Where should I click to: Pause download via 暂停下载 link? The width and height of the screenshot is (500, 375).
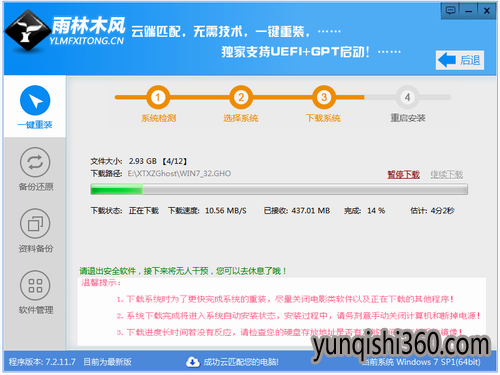pyautogui.click(x=403, y=174)
